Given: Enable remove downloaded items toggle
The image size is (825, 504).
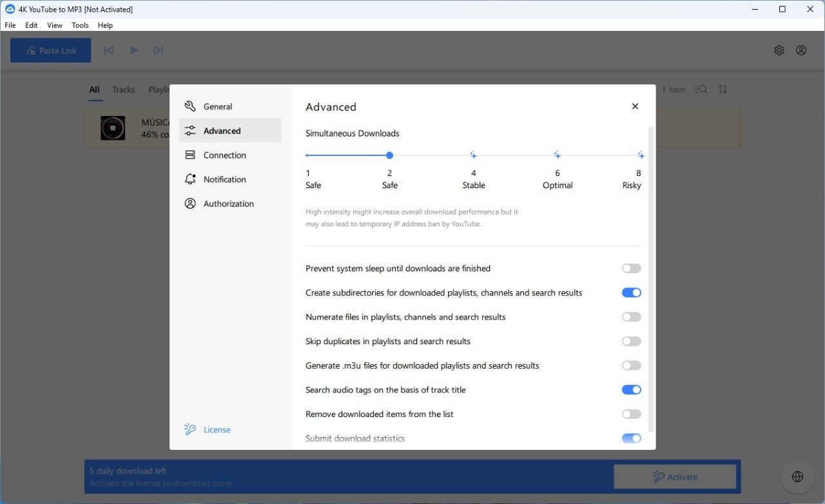Looking at the screenshot, I should click(x=632, y=414).
